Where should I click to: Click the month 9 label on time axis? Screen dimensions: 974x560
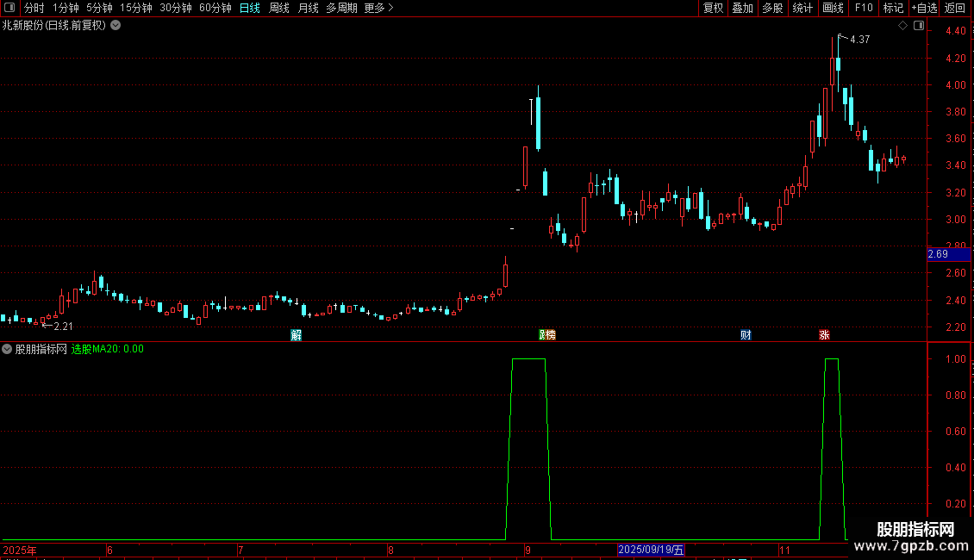point(528,550)
